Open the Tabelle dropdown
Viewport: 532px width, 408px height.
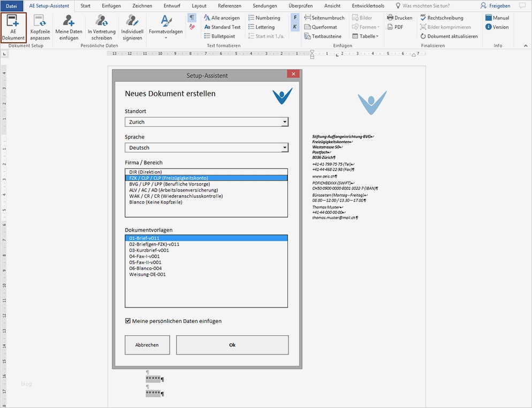365,36
